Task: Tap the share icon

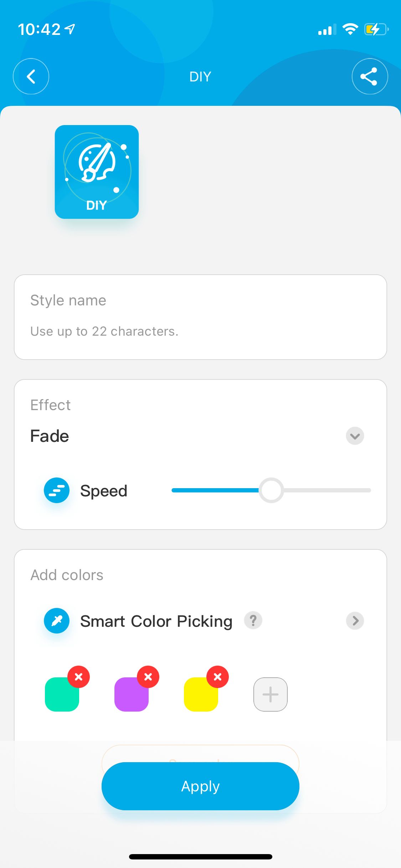Action: click(370, 76)
